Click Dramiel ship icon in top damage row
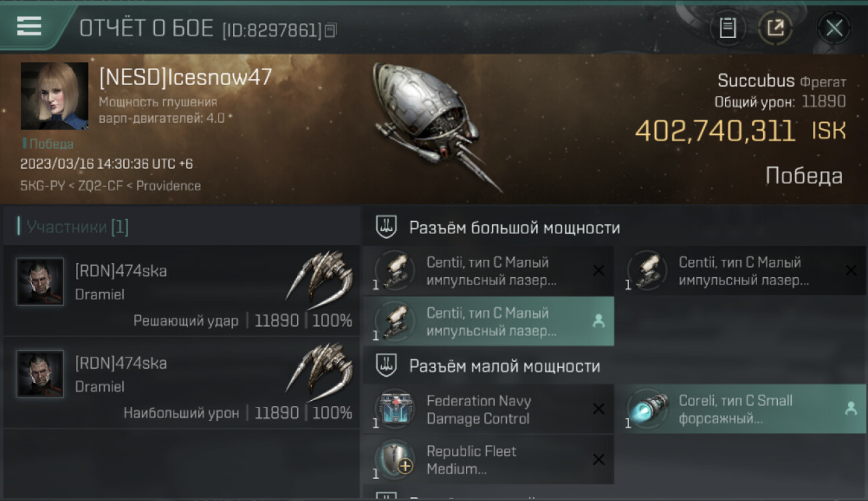 [x=319, y=372]
